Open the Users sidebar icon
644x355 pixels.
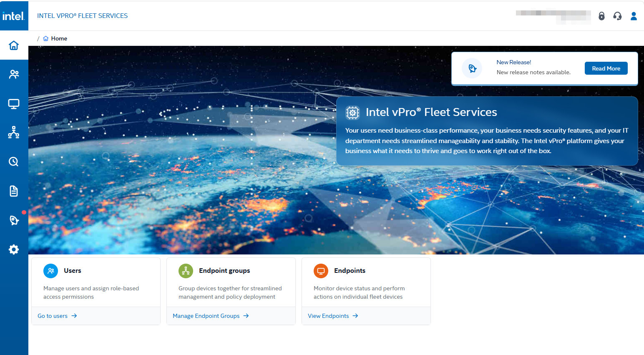coord(14,74)
